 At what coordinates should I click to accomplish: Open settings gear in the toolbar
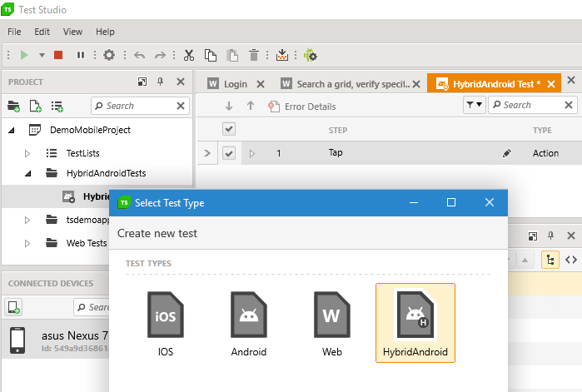click(109, 55)
